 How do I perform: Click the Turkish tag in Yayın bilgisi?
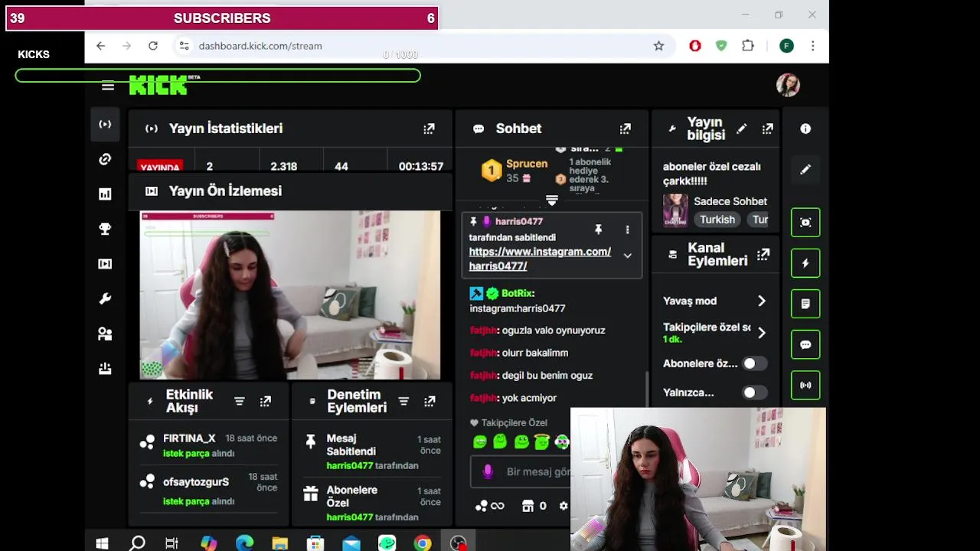pyautogui.click(x=717, y=220)
